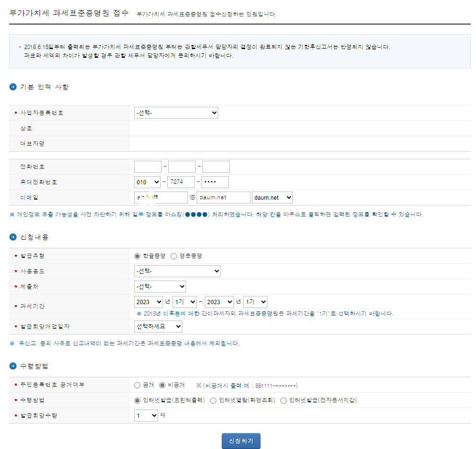This screenshot has width=476, height=449.
Task: Select the 영문증명 issuance type
Action: 173,256
